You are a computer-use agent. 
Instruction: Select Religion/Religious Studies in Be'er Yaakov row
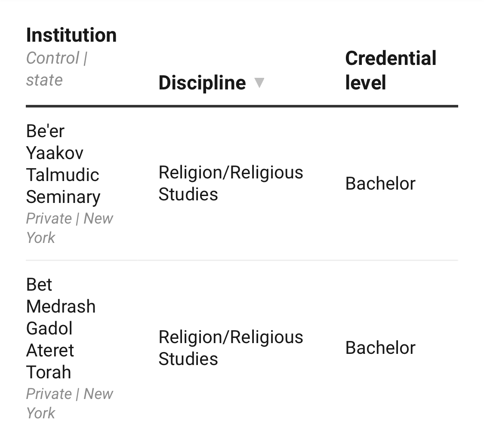tap(231, 183)
